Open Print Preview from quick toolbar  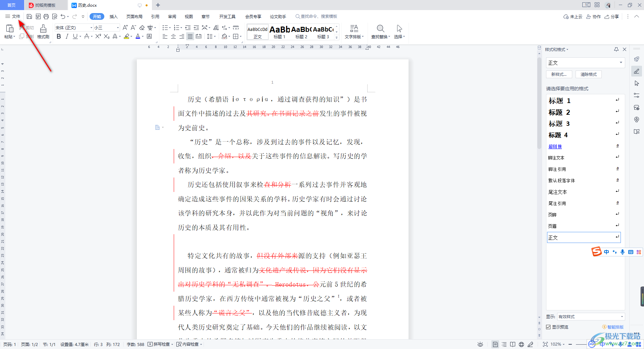tap(55, 16)
